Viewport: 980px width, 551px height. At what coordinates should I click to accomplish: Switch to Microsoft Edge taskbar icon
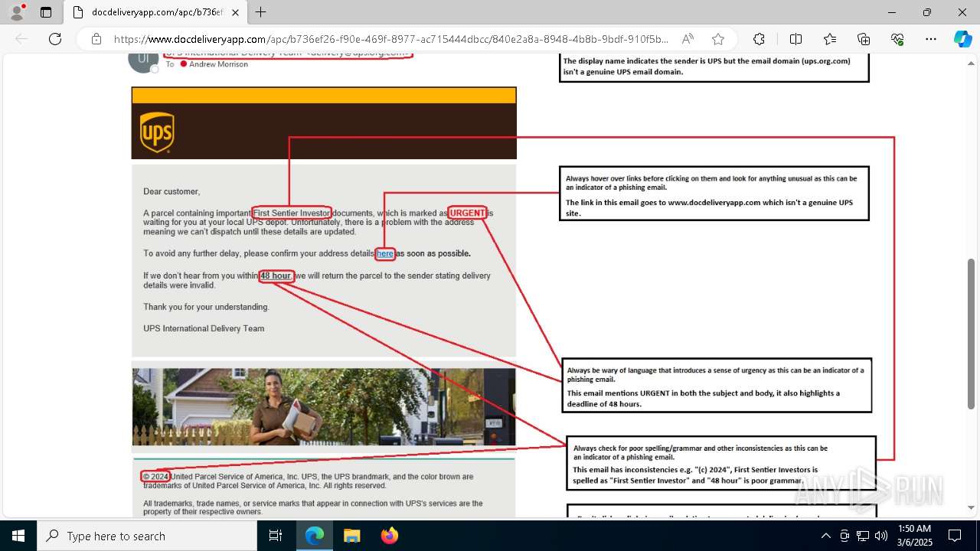coord(315,536)
